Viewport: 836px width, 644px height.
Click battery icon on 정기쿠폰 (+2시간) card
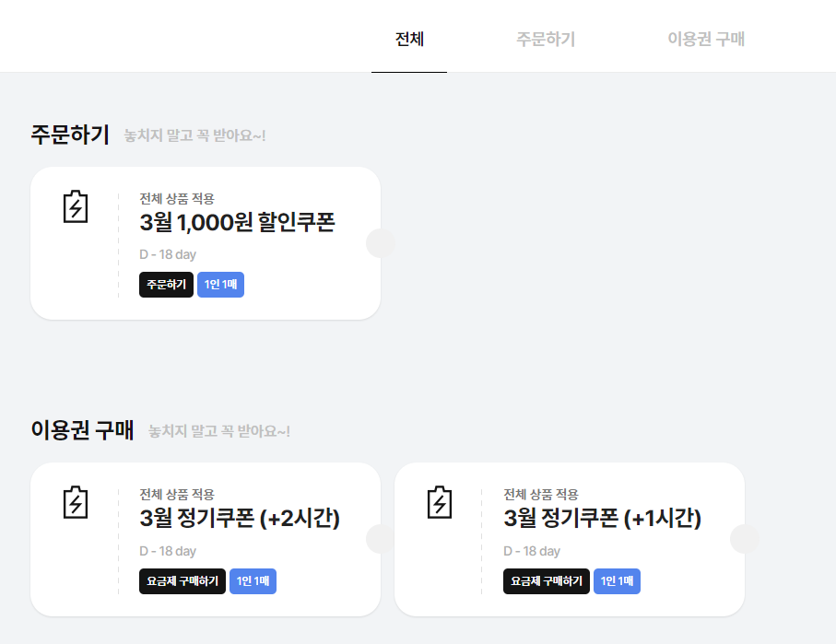click(x=76, y=502)
